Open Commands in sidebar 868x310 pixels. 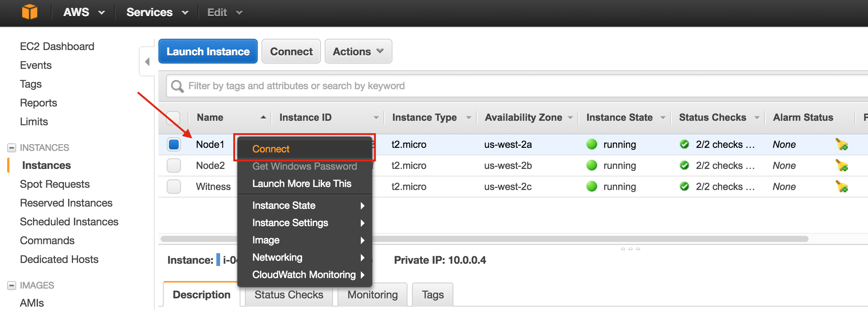[47, 240]
